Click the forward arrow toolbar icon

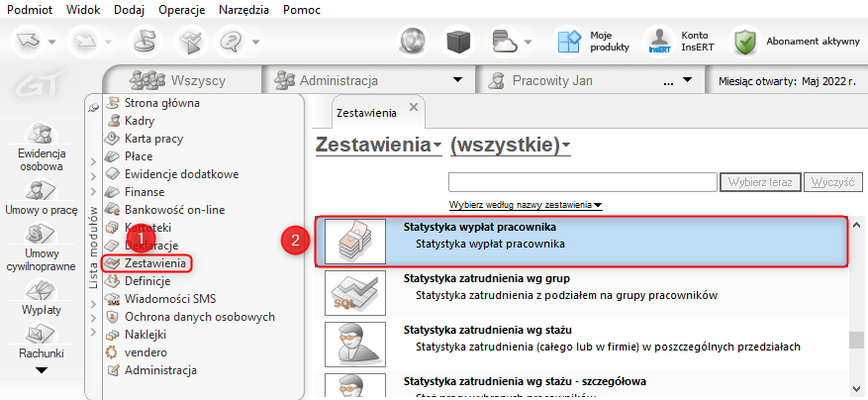coord(83,41)
